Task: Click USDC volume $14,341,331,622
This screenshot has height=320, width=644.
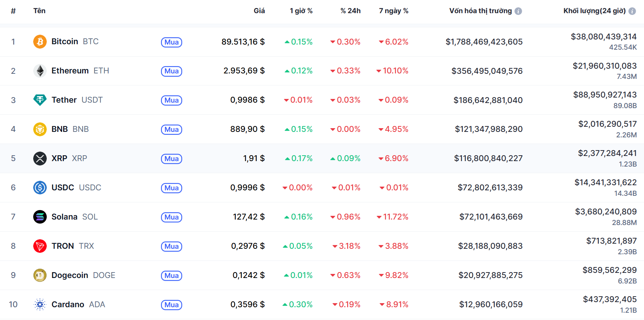Action: 606,183
